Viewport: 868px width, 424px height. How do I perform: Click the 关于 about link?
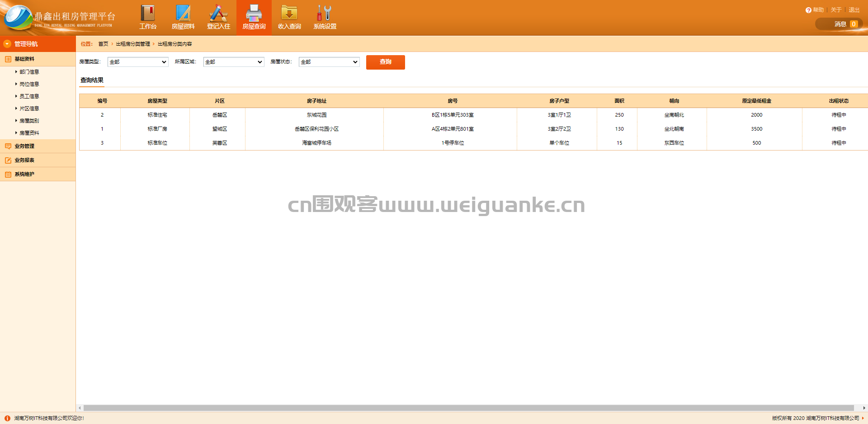coord(836,10)
